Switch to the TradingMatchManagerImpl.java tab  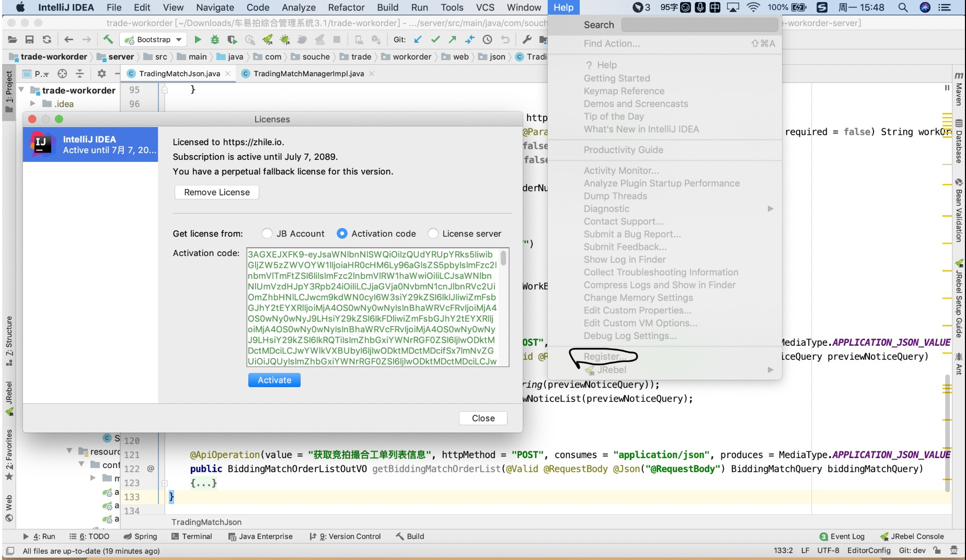click(x=308, y=74)
